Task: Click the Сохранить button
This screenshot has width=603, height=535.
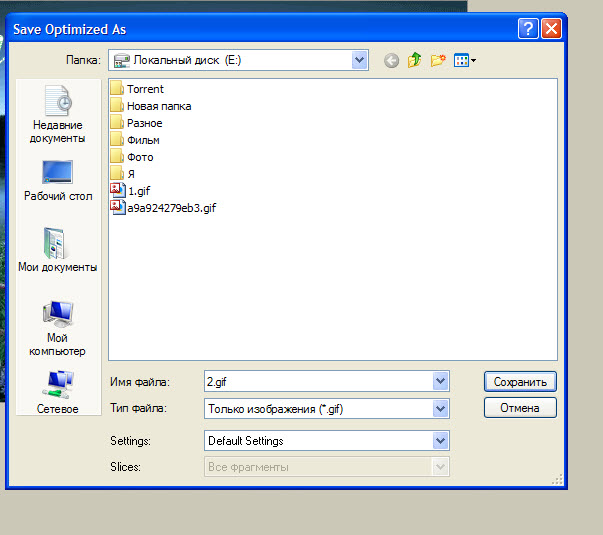Action: click(x=520, y=382)
